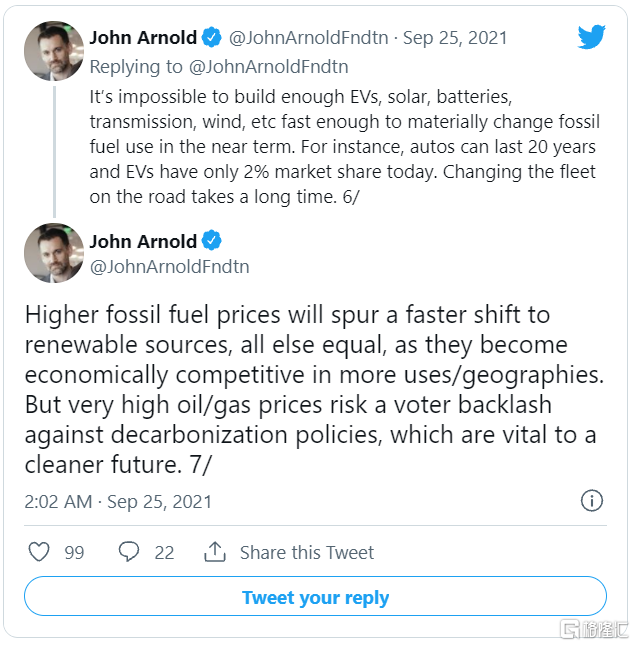The width and height of the screenshot is (635, 646).
Task: Click the John Arnold name in the parent tweet
Action: pos(143,38)
